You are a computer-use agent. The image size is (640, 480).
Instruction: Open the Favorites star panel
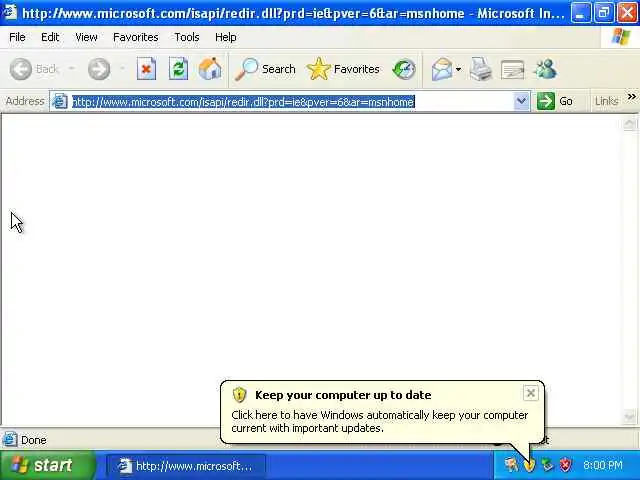343,69
